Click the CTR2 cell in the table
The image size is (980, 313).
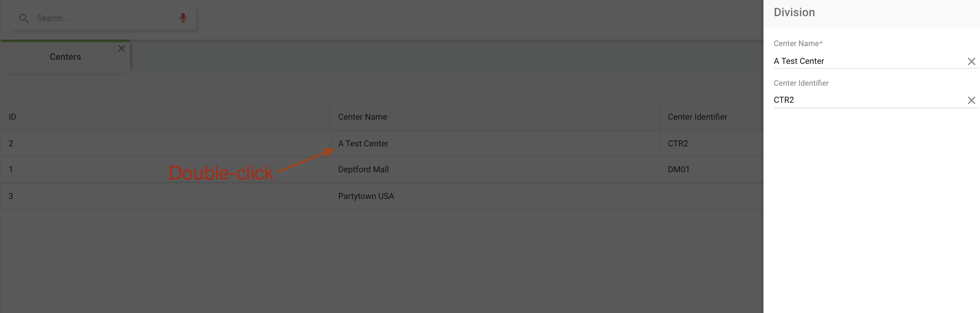tap(677, 143)
